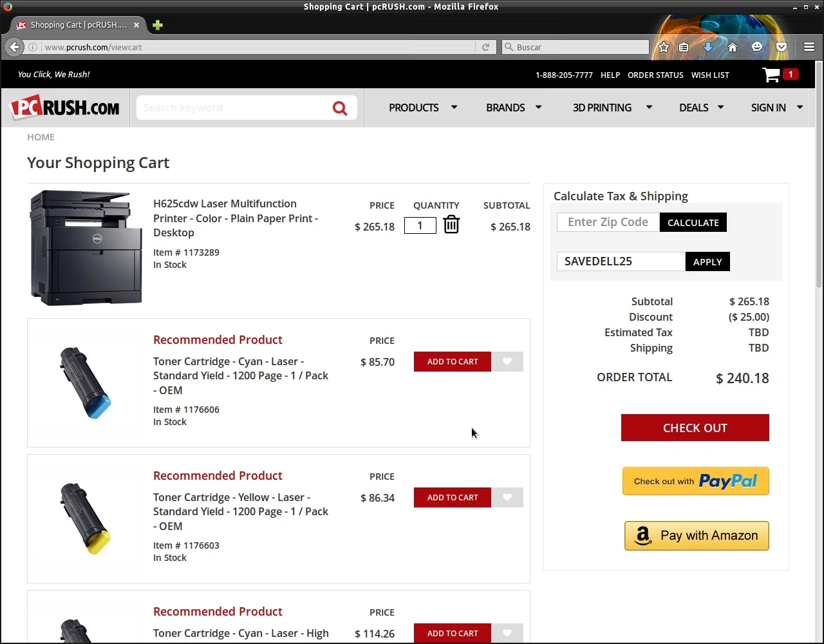Open ORDER STATUS in top bar
The height and width of the screenshot is (644, 824).
(655, 75)
